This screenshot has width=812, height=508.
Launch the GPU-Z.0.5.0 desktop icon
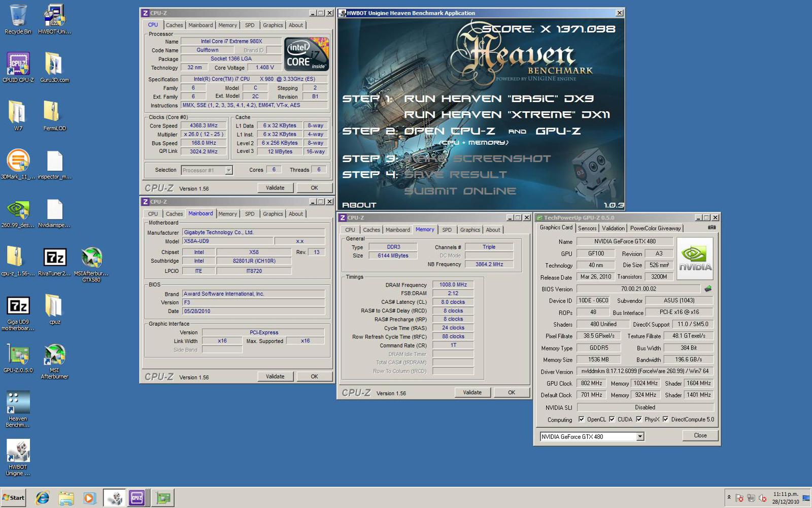point(18,358)
